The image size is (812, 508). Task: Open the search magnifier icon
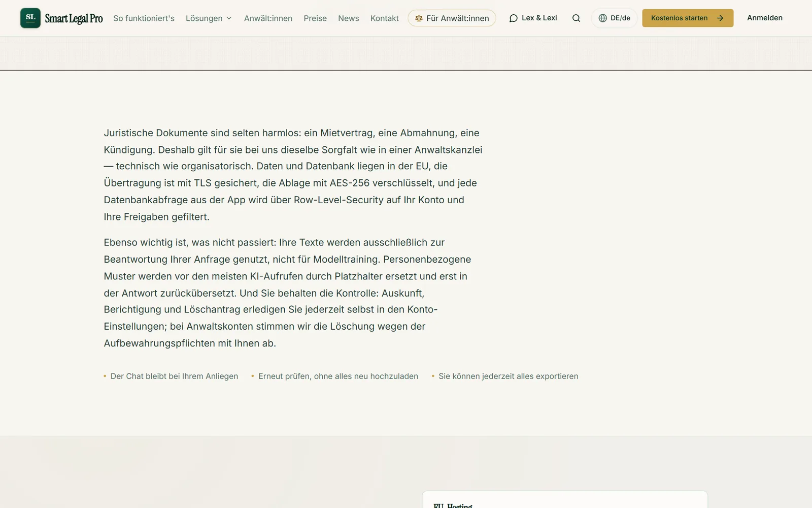[x=576, y=18]
